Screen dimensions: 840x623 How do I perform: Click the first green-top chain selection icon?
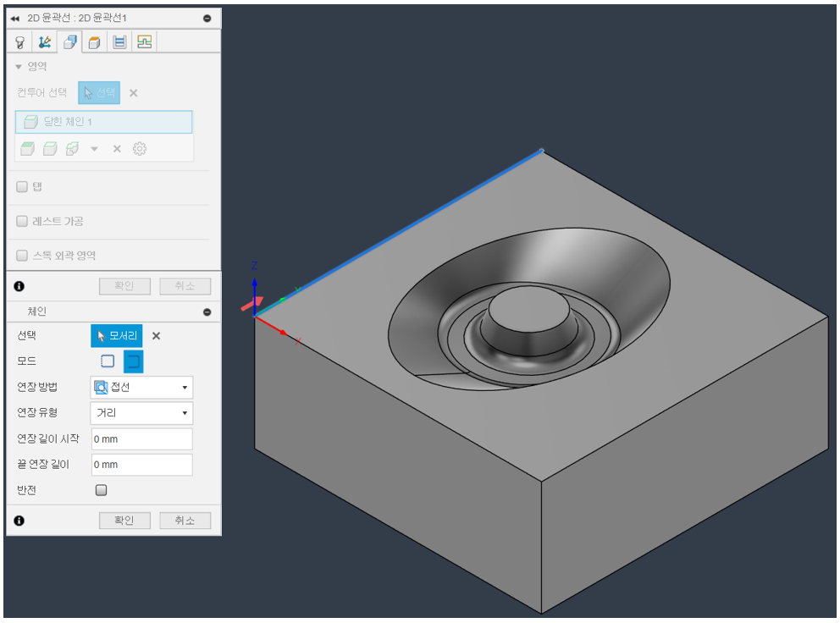coord(27,148)
